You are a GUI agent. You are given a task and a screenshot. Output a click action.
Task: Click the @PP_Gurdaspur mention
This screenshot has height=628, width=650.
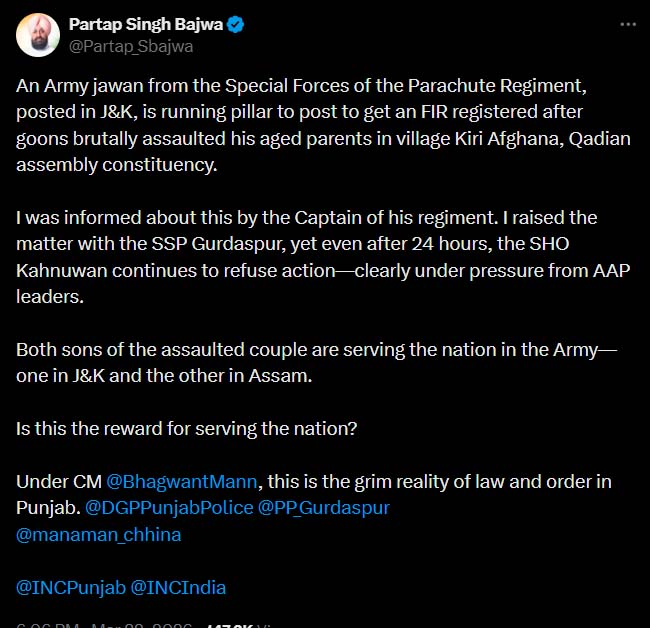point(324,507)
